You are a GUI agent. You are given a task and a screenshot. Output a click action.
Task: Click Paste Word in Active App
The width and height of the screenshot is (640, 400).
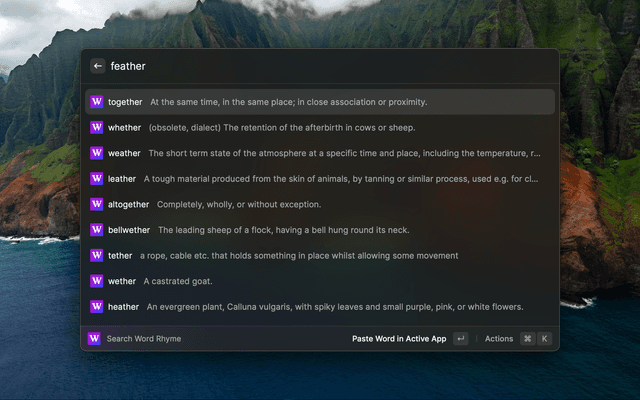coord(399,339)
